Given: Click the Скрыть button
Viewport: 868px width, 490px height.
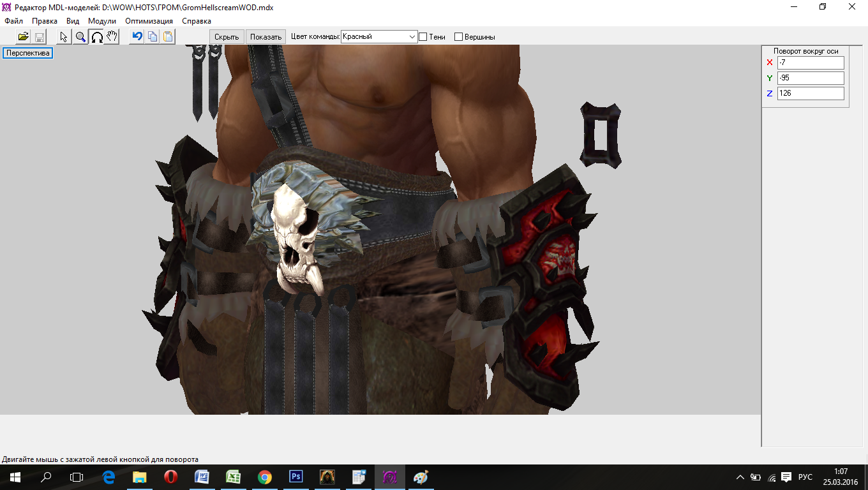Looking at the screenshot, I should click(x=227, y=37).
